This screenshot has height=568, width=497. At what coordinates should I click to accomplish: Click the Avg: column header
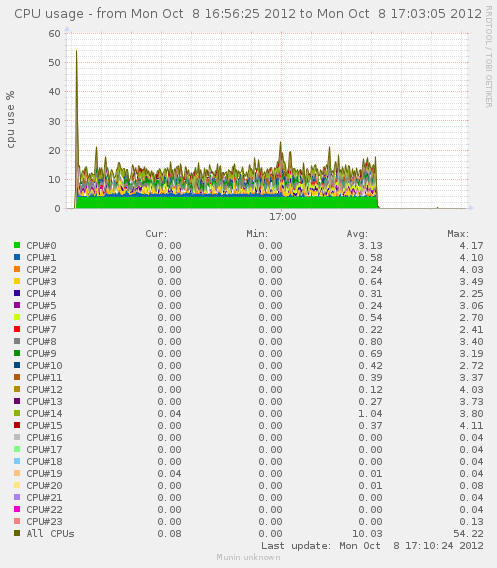pos(357,234)
